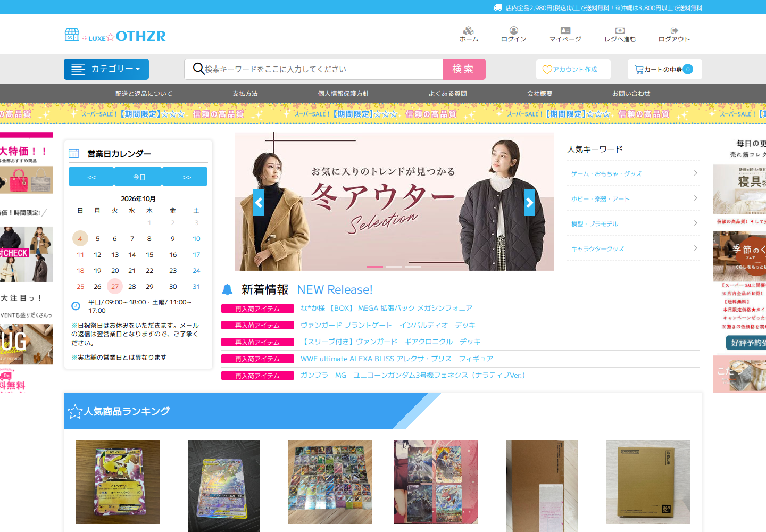Expand キャラクターグッズ keyword chevron
The width and height of the screenshot is (766, 532).
[x=696, y=248]
